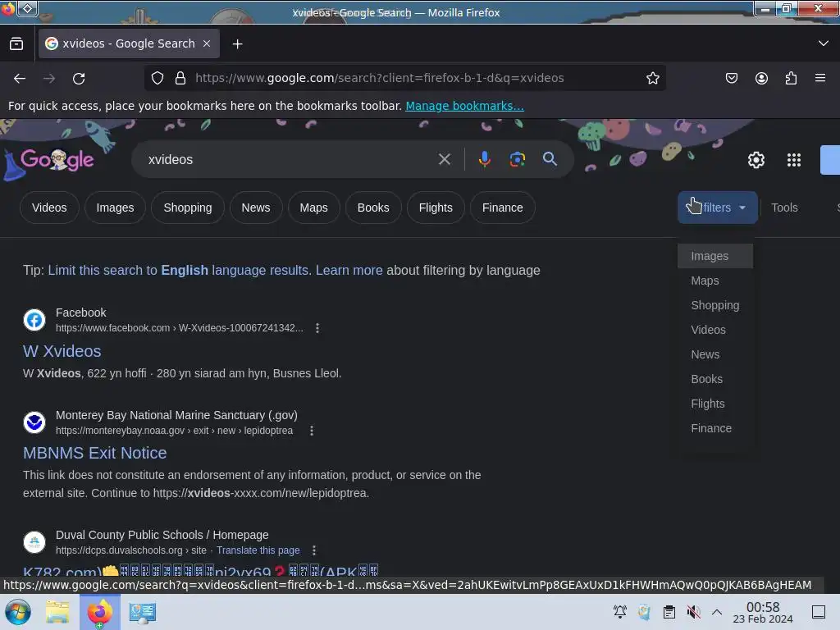Viewport: 840px width, 630px height.
Task: Click Translate this page link
Action: pos(258,550)
